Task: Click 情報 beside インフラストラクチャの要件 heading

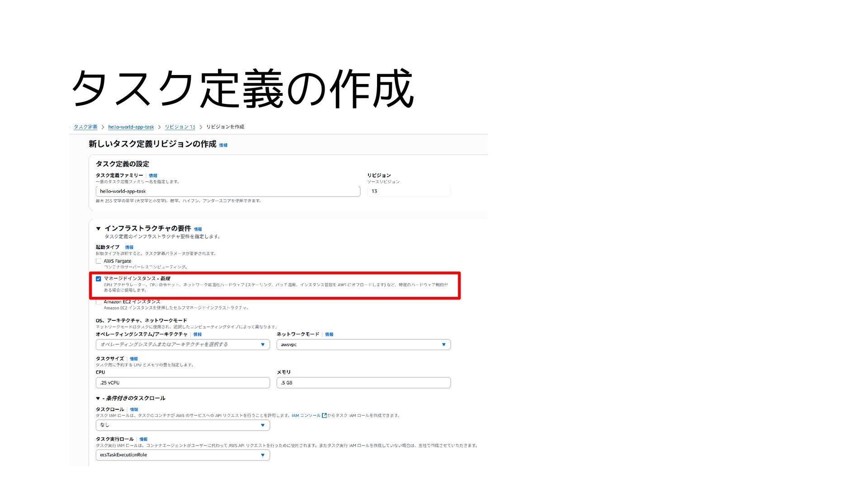Action: 198,230
